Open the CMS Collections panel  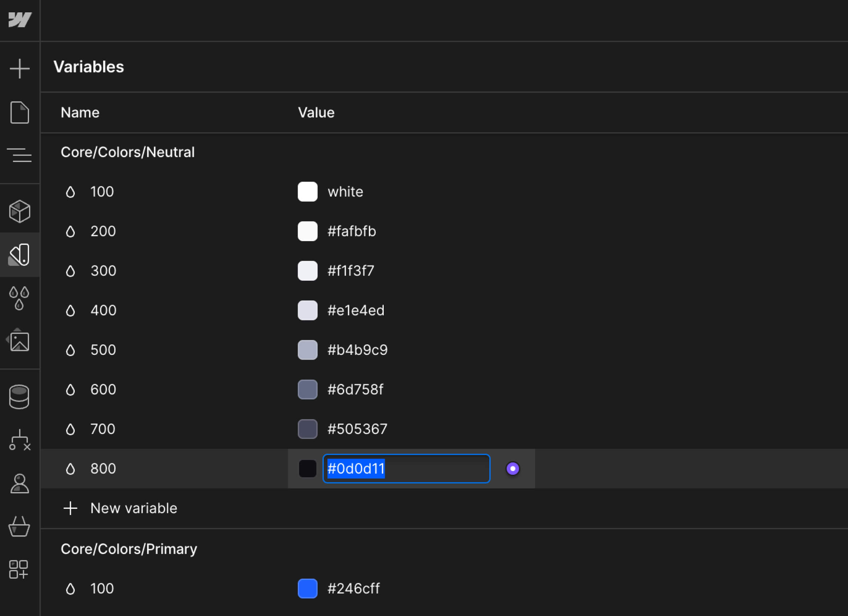tap(20, 397)
